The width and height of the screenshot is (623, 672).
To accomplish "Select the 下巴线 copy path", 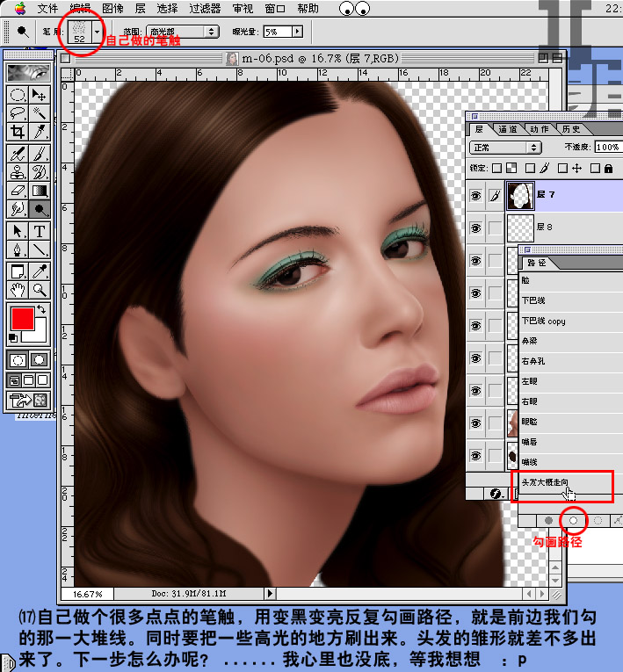I will tap(544, 322).
